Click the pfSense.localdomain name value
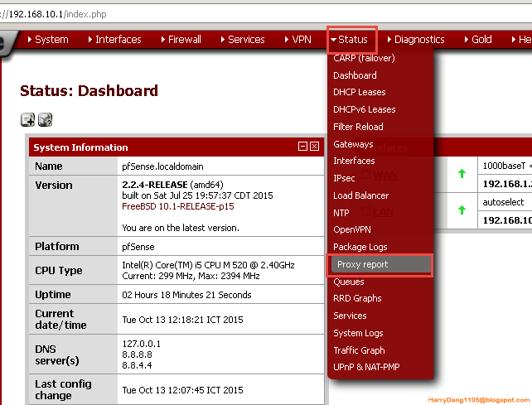Image resolution: width=532 pixels, height=405 pixels. (162, 166)
